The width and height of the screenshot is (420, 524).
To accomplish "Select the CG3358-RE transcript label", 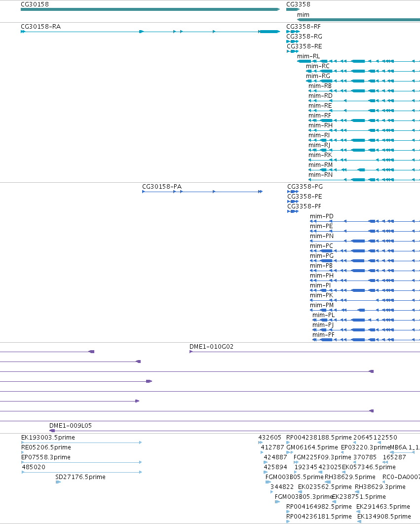I will tap(304, 46).
